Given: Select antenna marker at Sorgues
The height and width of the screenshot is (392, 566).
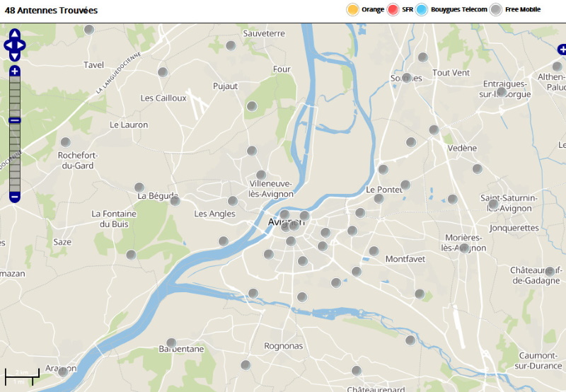Looking at the screenshot, I should click(x=407, y=78).
